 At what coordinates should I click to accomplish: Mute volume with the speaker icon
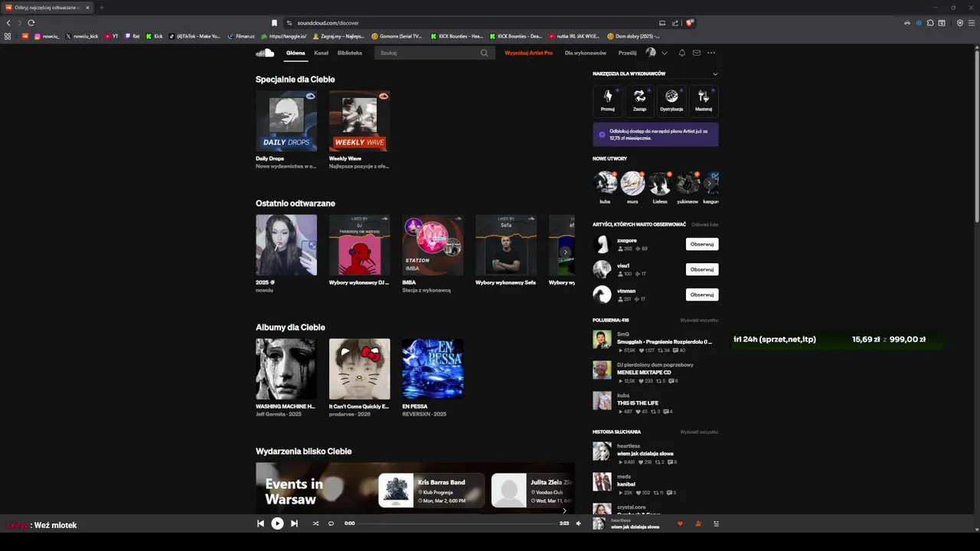tap(578, 523)
